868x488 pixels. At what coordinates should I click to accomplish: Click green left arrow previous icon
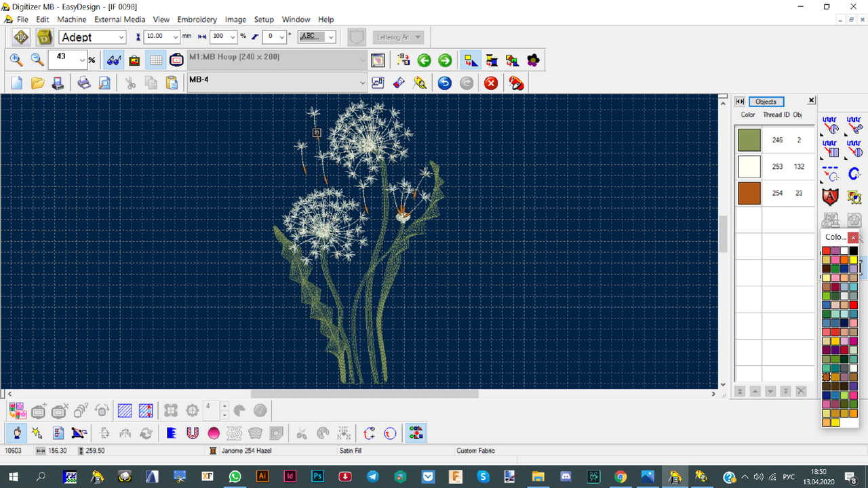pyautogui.click(x=424, y=60)
